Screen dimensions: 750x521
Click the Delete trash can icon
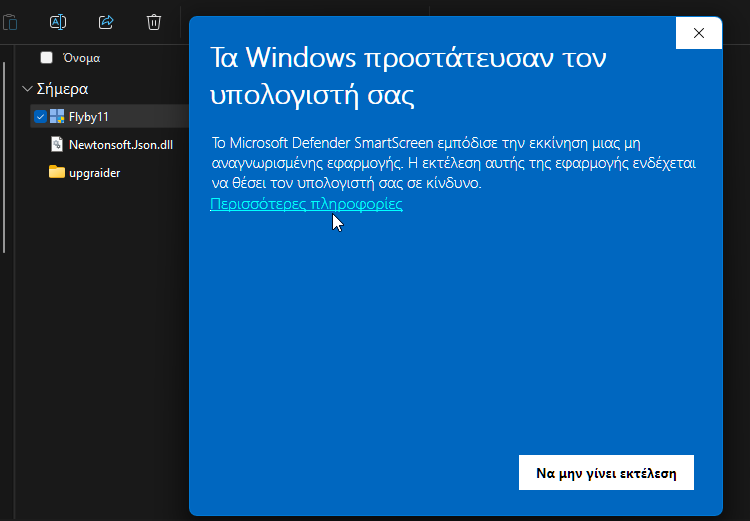click(154, 22)
